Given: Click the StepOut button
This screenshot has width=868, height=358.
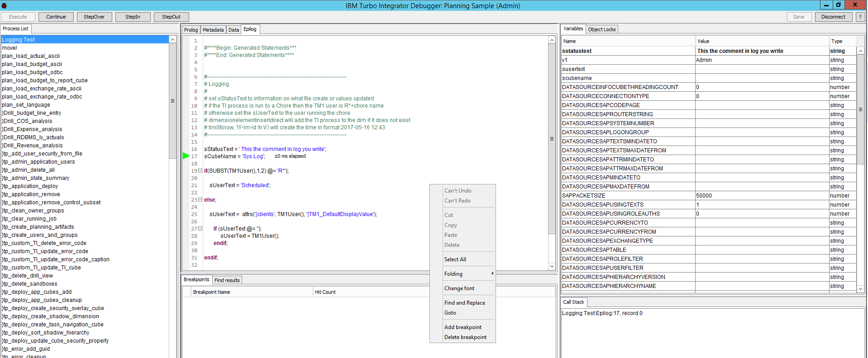Looking at the screenshot, I should click(171, 17).
